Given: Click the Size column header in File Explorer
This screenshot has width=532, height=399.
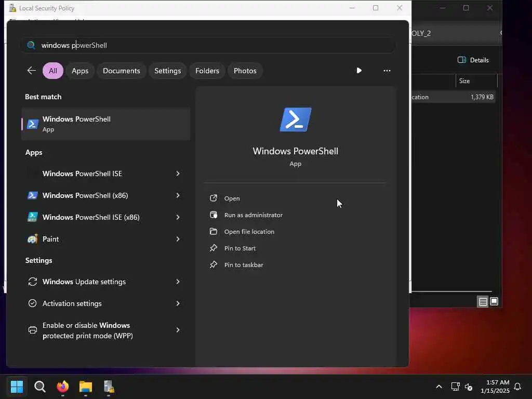Looking at the screenshot, I should tap(476, 81).
